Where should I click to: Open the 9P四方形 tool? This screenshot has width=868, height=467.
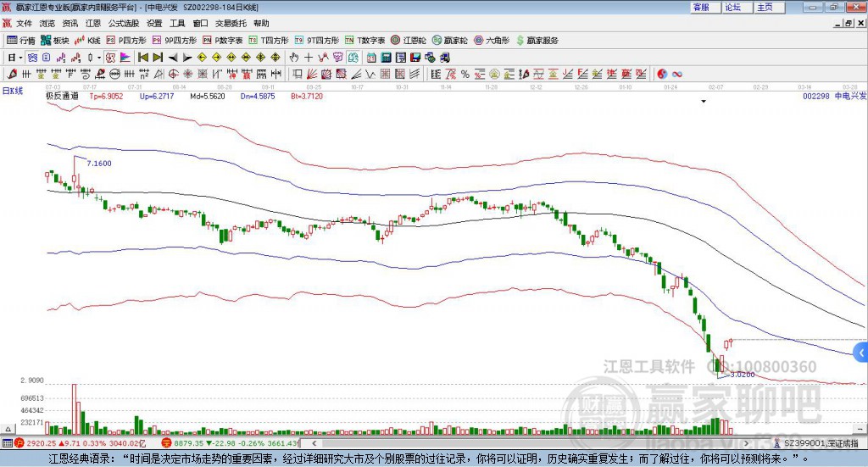(x=175, y=41)
